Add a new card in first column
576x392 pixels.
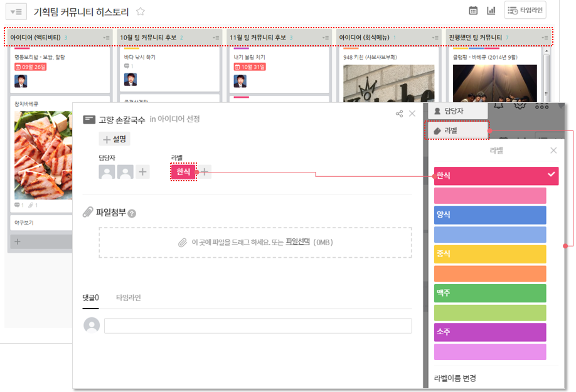tap(18, 241)
